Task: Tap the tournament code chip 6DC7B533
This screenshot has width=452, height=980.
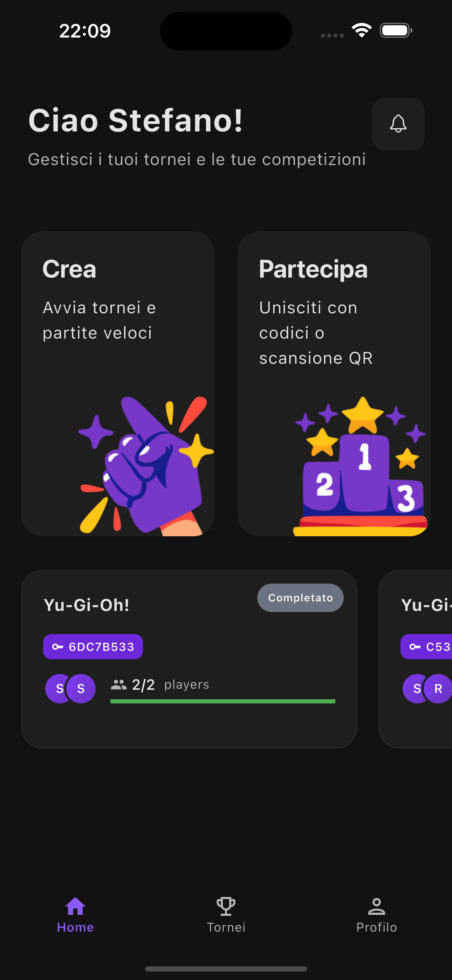Action: [x=93, y=646]
